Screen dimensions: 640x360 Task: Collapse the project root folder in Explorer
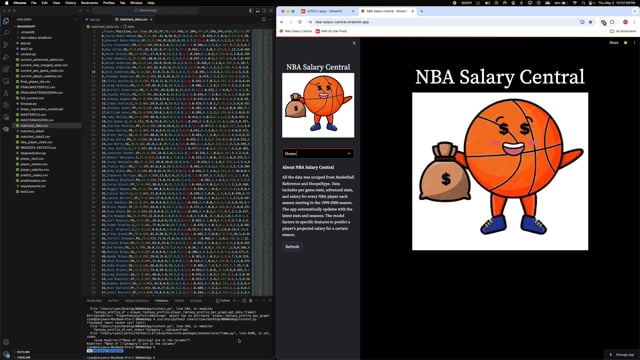coord(26,27)
